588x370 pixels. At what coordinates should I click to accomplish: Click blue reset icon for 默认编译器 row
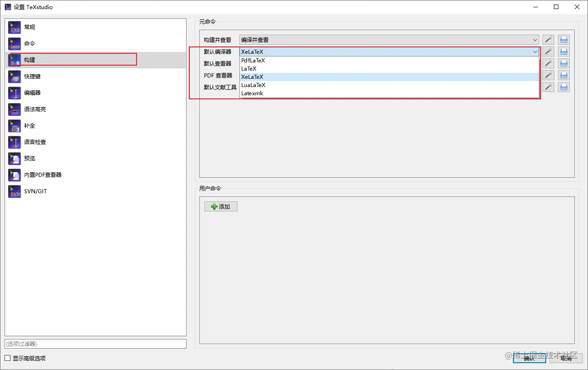pos(564,52)
